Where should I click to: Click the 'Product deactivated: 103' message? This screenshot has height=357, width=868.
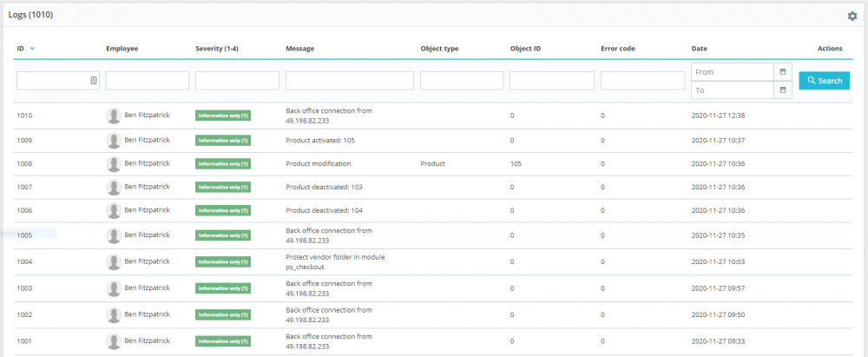[x=324, y=188]
